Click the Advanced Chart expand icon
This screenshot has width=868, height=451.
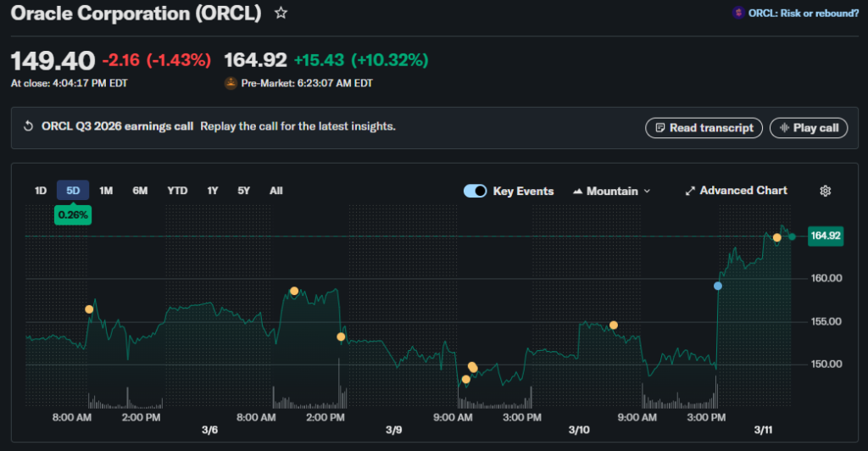(690, 191)
